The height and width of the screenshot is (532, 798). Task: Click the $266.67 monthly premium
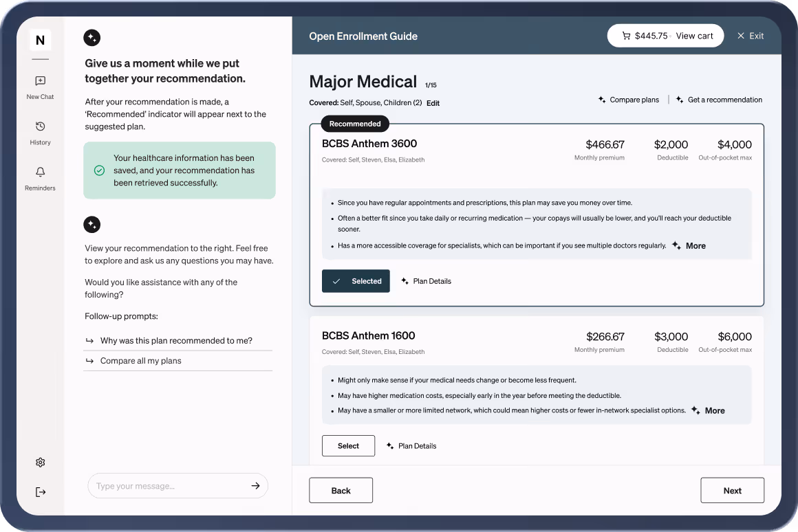[605, 337]
